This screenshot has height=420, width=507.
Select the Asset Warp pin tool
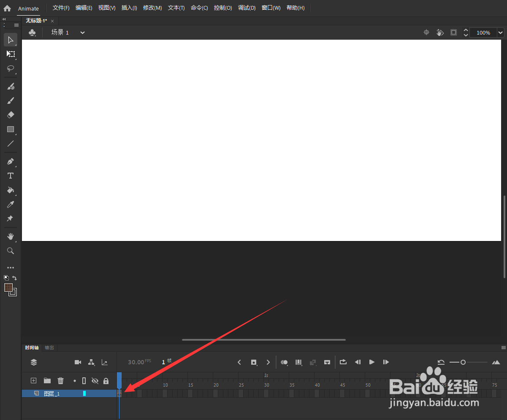pos(10,219)
